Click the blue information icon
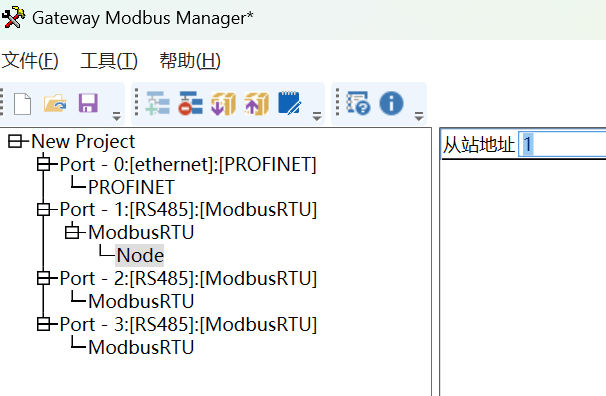This screenshot has height=396, width=606. pyautogui.click(x=392, y=103)
